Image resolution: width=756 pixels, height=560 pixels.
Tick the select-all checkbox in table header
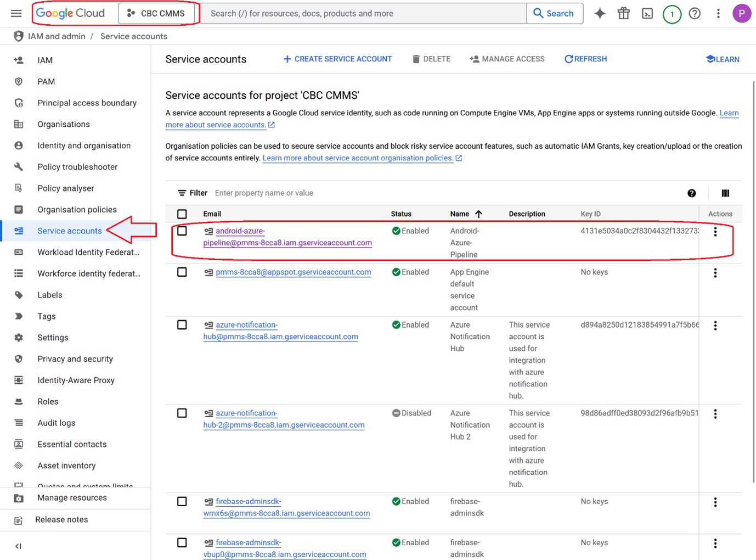click(x=182, y=214)
